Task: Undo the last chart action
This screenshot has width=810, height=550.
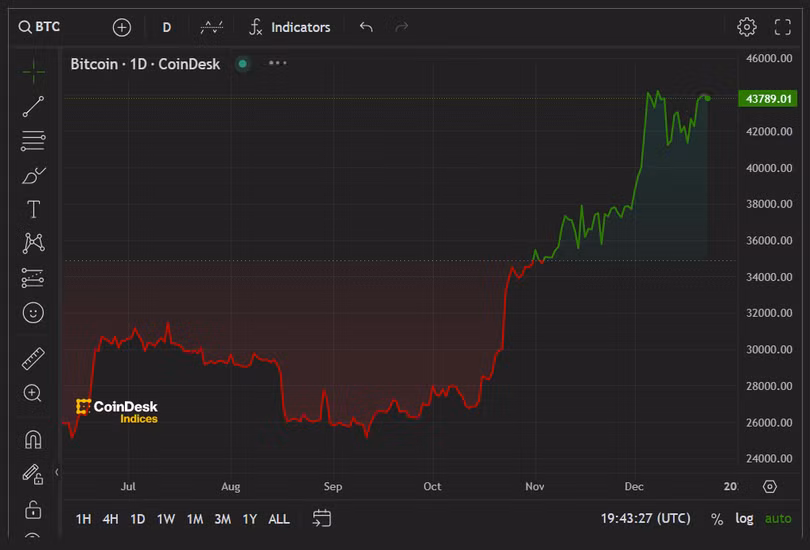Action: [x=366, y=27]
